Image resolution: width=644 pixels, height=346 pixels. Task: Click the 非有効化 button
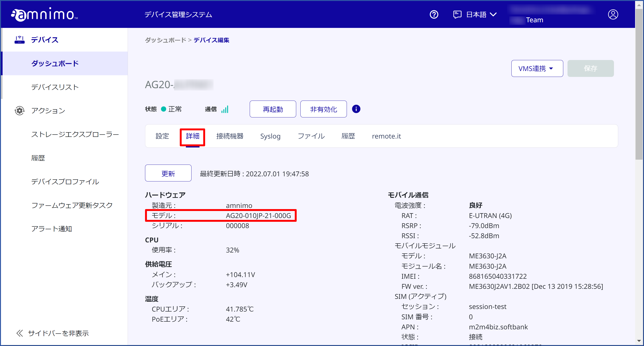pos(323,109)
